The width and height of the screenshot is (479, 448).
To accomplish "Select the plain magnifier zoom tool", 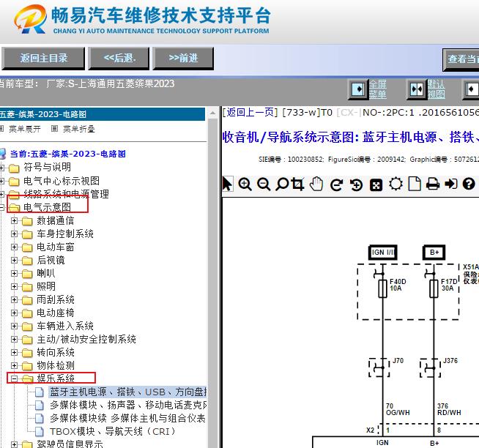I will [282, 184].
